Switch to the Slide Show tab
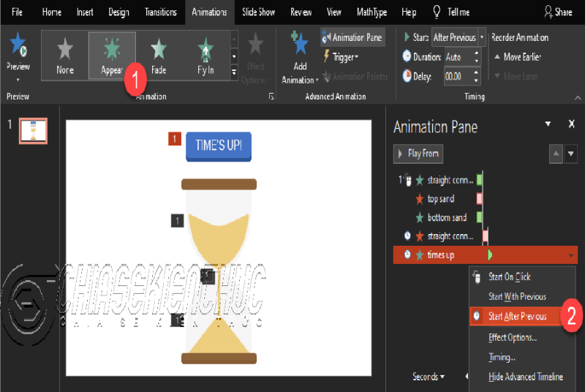 coord(258,12)
